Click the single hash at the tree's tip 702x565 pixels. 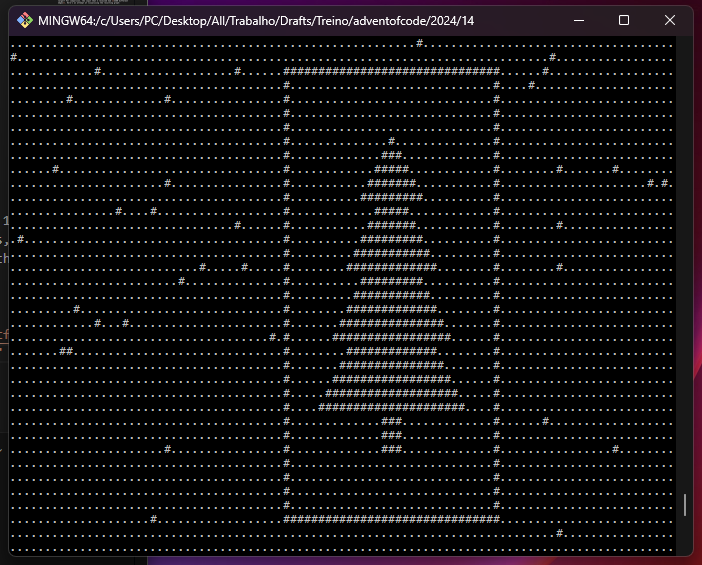pos(392,142)
